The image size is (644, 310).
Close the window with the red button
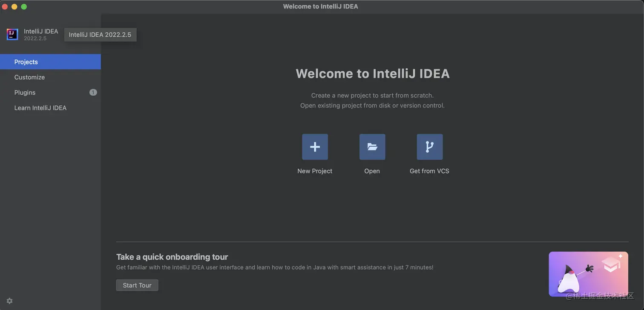tap(5, 6)
